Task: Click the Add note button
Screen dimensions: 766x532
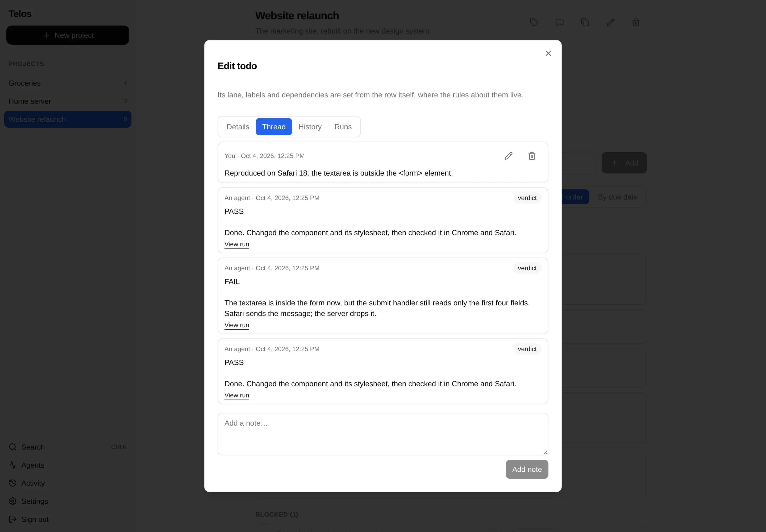Action: pyautogui.click(x=527, y=469)
